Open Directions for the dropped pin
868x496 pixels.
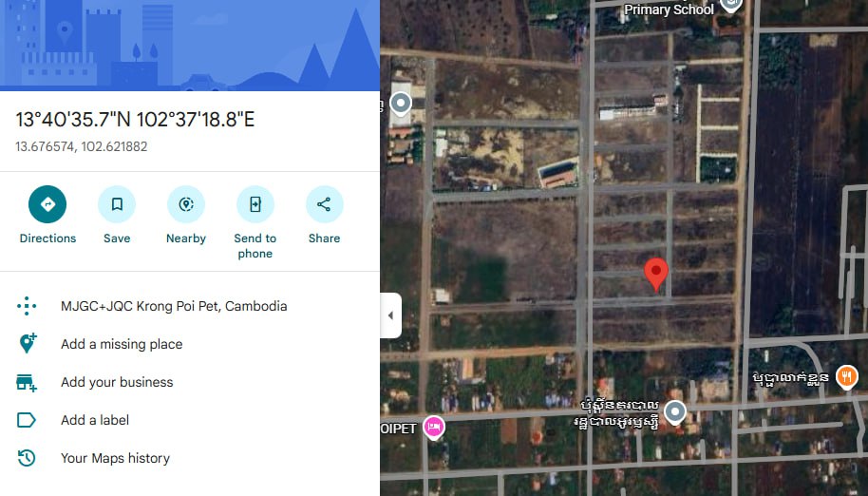[47, 204]
